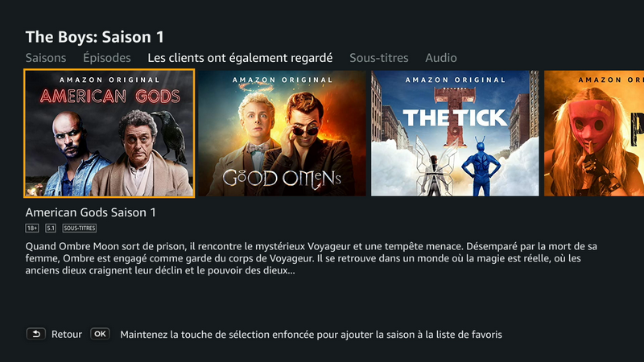Choose The Tick series tile
Viewport: 644px width, 362px height.
[x=455, y=134]
